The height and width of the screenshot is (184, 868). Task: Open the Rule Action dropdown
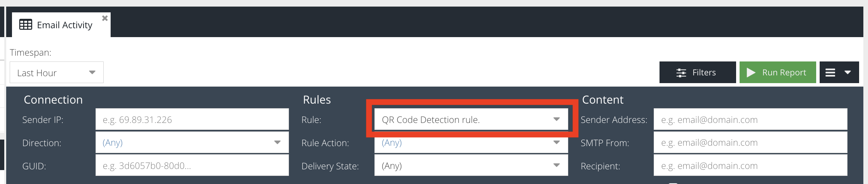[471, 143]
